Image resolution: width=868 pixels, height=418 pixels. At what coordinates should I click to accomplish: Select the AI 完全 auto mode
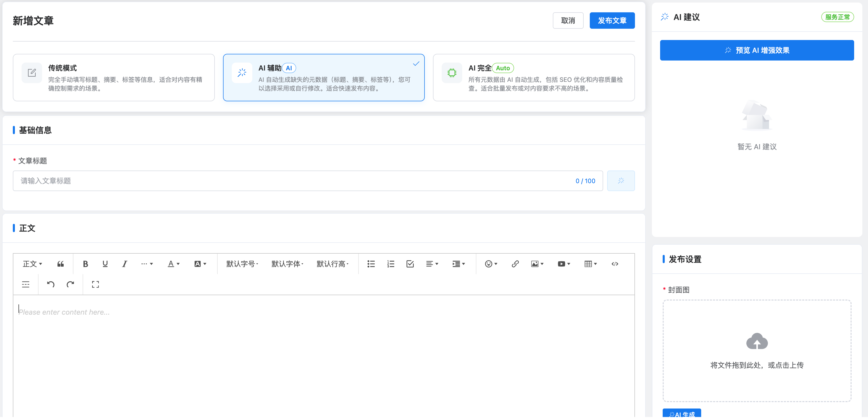coord(533,77)
